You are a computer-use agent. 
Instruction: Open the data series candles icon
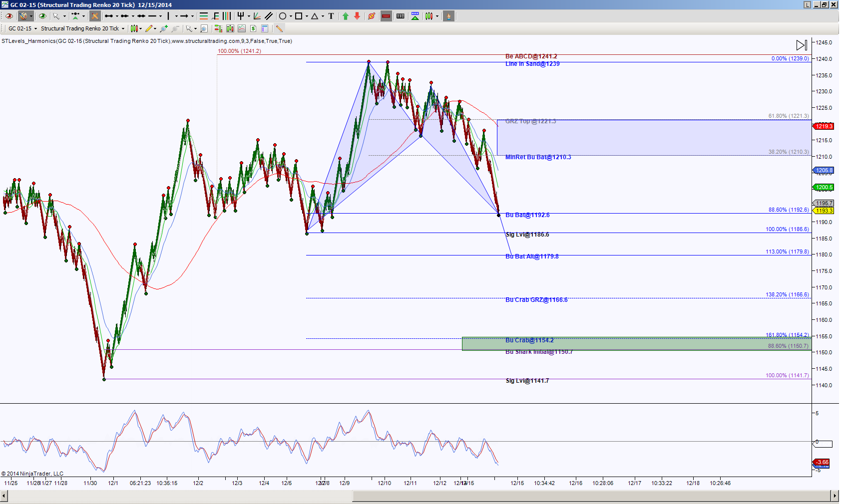230,28
